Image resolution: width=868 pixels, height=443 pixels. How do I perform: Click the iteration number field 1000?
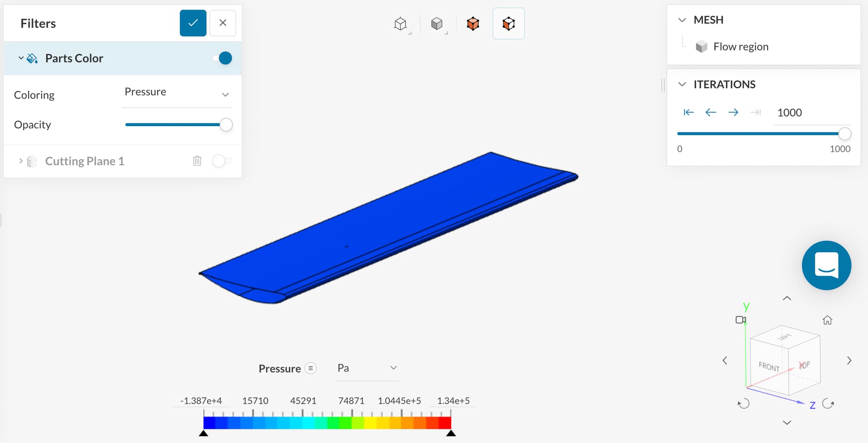coord(812,113)
